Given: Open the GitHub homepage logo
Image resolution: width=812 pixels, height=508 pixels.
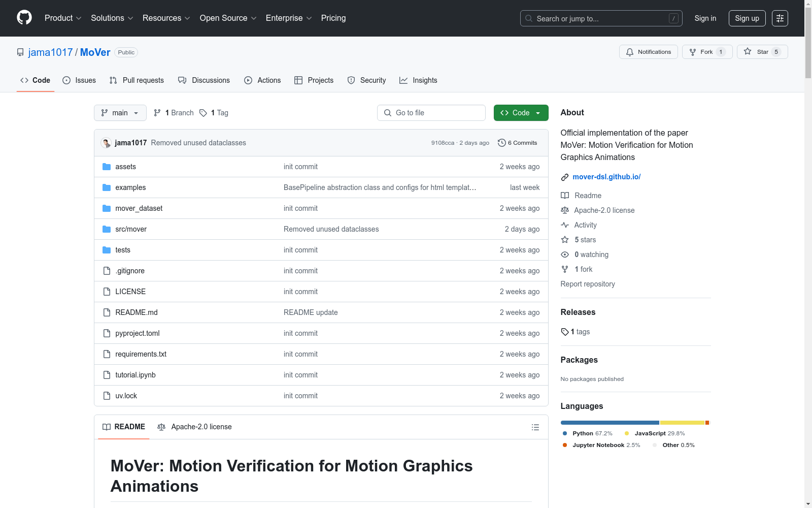Looking at the screenshot, I should [24, 18].
